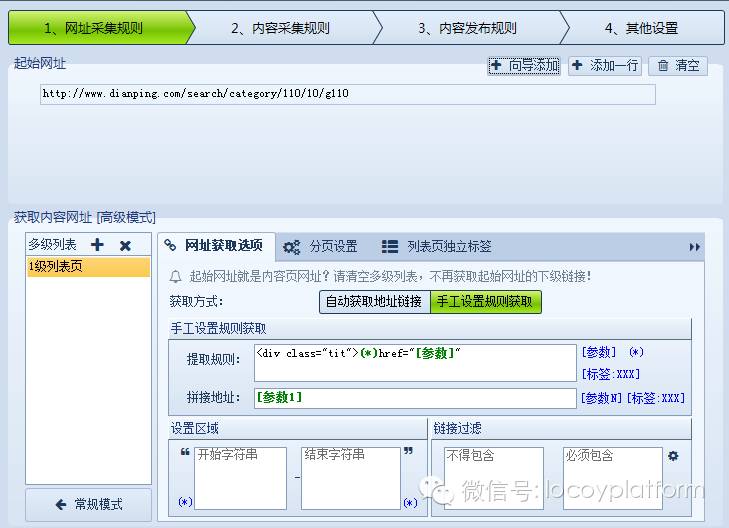This screenshot has width=729, height=528.
Task: Insert the [参数] tag next to 提取规则
Action: click(x=599, y=352)
